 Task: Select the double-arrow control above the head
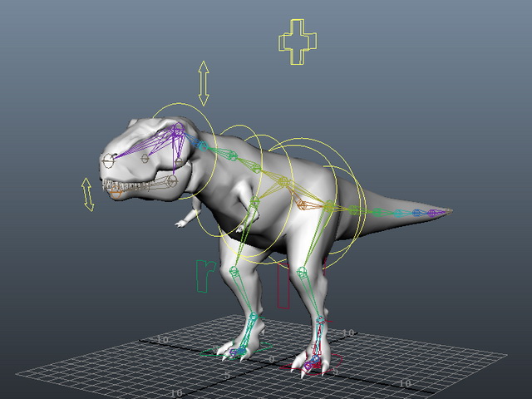point(204,83)
